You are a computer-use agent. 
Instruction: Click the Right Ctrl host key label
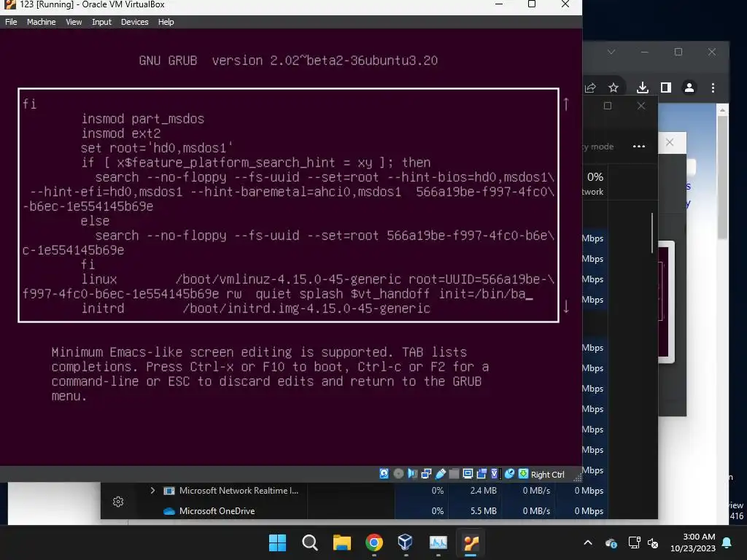547,475
